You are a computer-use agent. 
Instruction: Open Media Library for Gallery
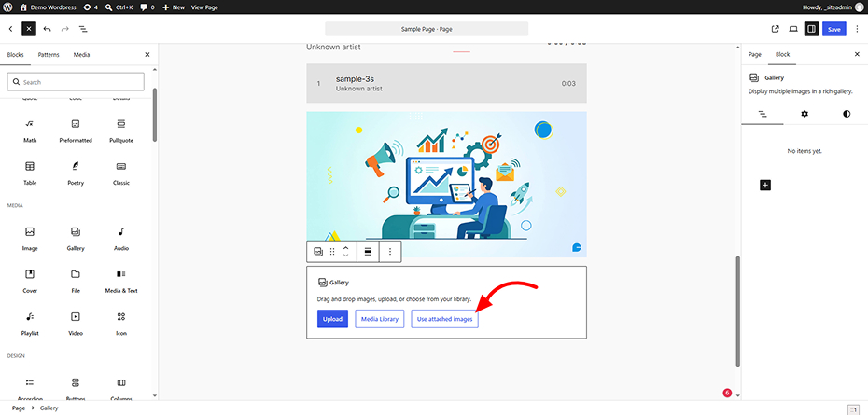pos(380,319)
